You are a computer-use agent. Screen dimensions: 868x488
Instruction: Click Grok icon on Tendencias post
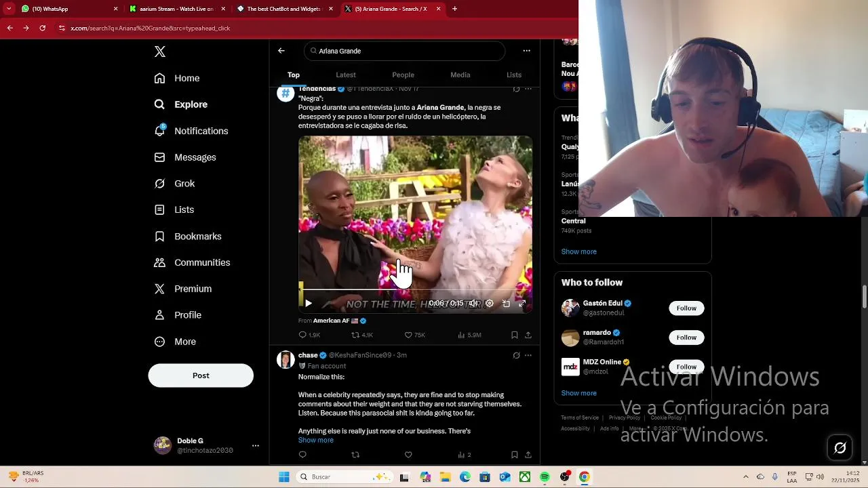(x=516, y=89)
